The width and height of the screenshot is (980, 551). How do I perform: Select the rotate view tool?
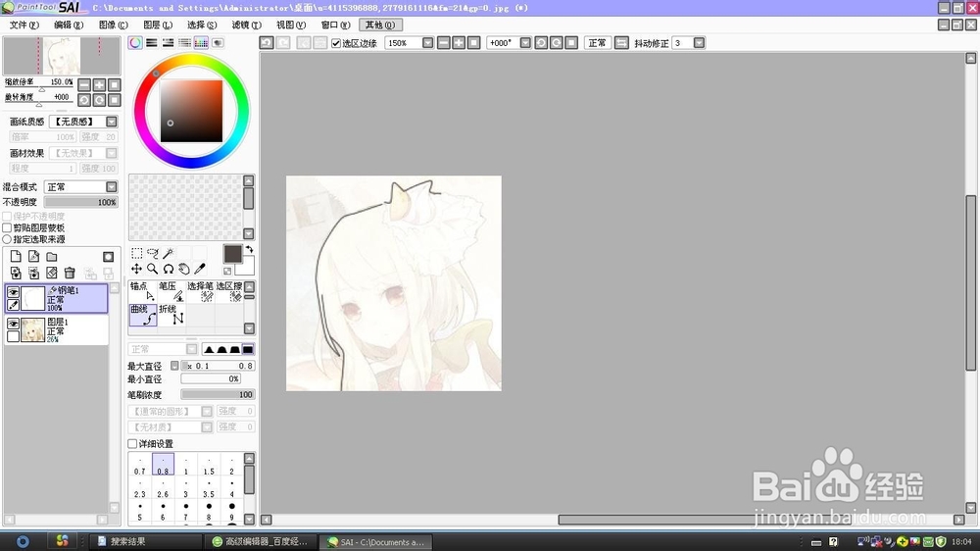[x=169, y=269]
